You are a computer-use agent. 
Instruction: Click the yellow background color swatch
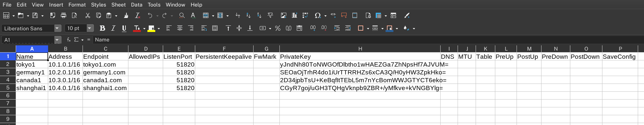151,28
